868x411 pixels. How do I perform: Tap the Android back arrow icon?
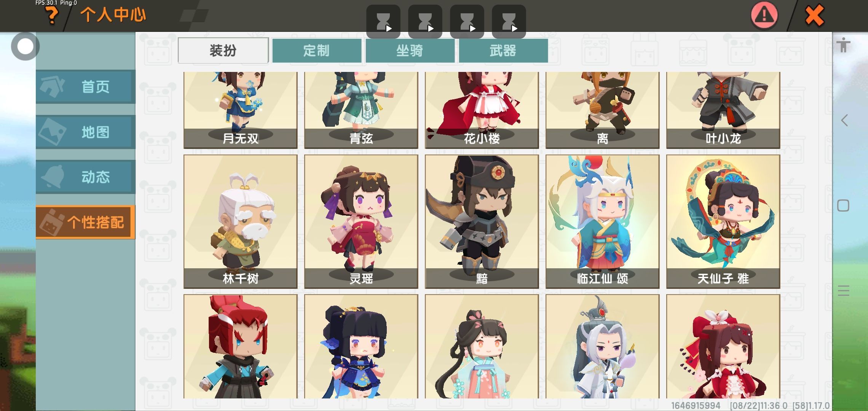[x=844, y=121]
